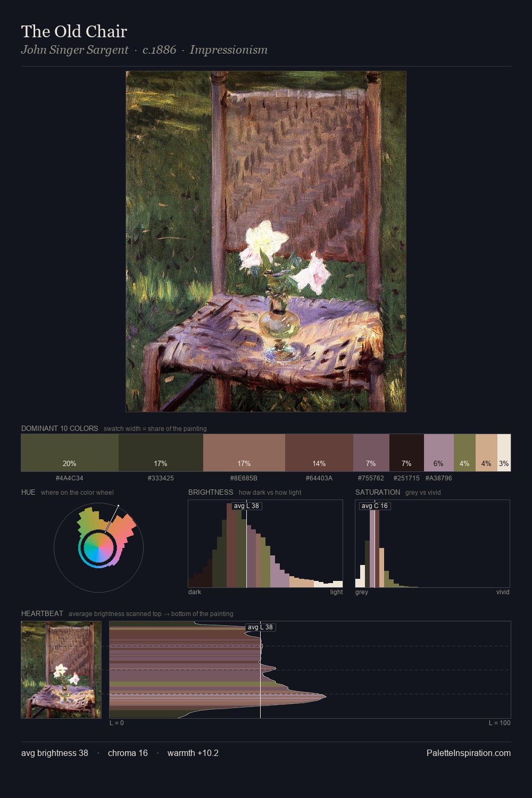This screenshot has width=532, height=798.
Task: Click the BRIGHTNESS section heading
Action: (211, 492)
